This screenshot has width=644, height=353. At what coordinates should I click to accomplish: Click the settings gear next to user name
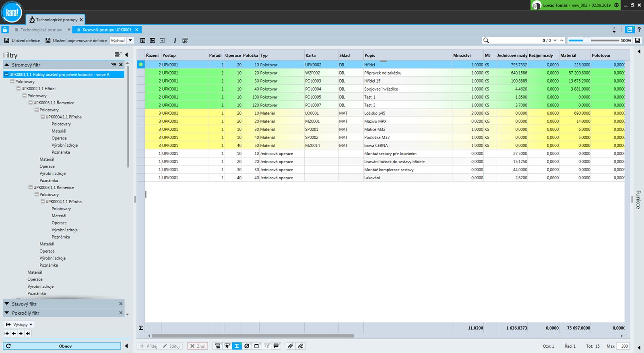pos(616,5)
